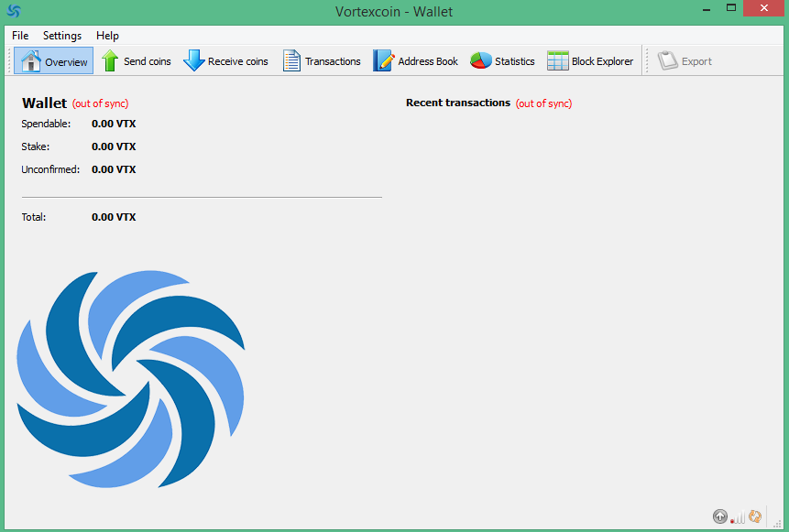Click the Recent transactions out of sync warning
The image size is (789, 532).
click(543, 103)
